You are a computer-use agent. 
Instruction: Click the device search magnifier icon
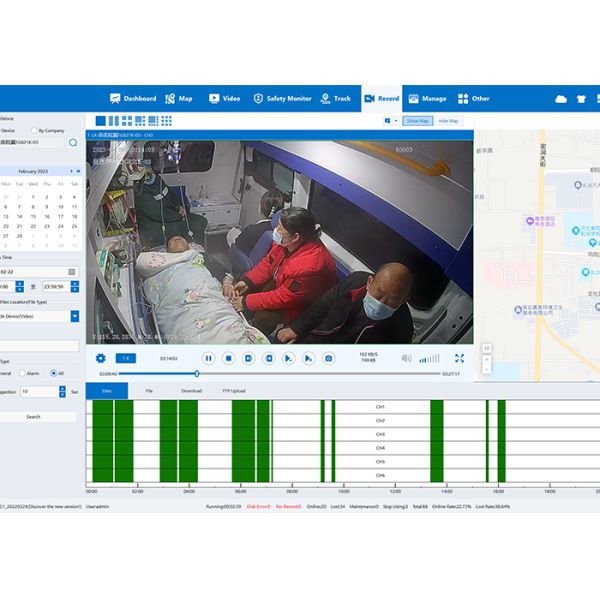click(x=73, y=143)
